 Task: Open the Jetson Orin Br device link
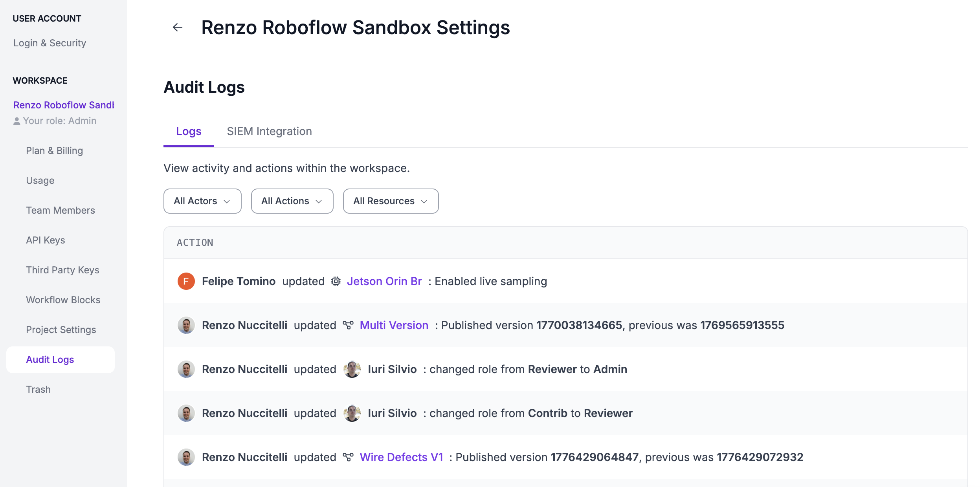click(x=384, y=281)
